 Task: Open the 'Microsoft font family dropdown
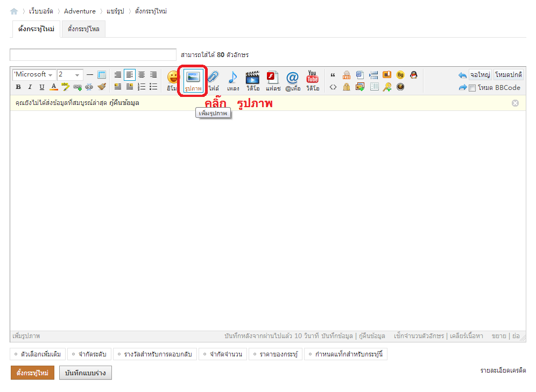tap(34, 74)
